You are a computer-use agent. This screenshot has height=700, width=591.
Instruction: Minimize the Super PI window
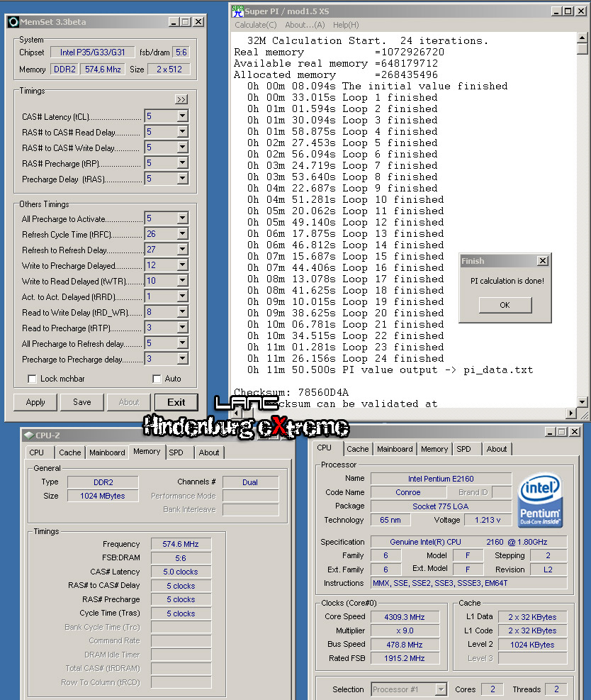click(x=556, y=11)
